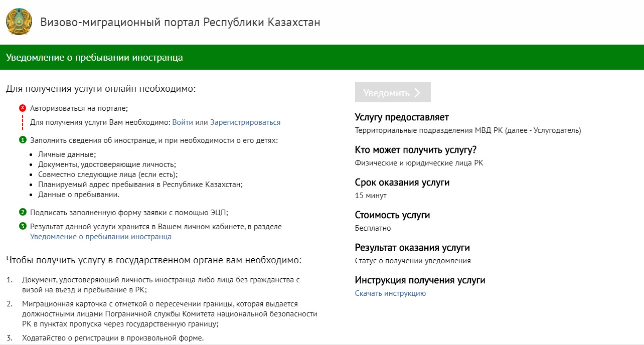Click the Документы, удостоверяющие личность bullet
The width and height of the screenshot is (644, 345).
coord(107,164)
